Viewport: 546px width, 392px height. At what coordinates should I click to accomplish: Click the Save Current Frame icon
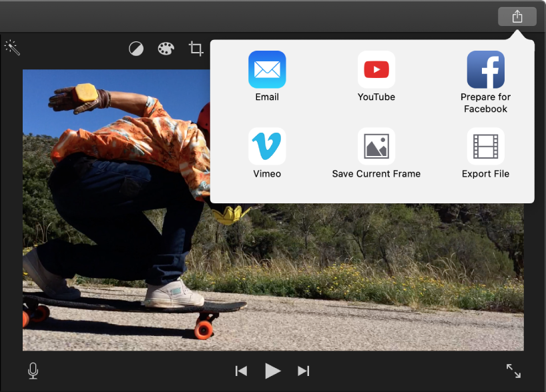click(376, 146)
